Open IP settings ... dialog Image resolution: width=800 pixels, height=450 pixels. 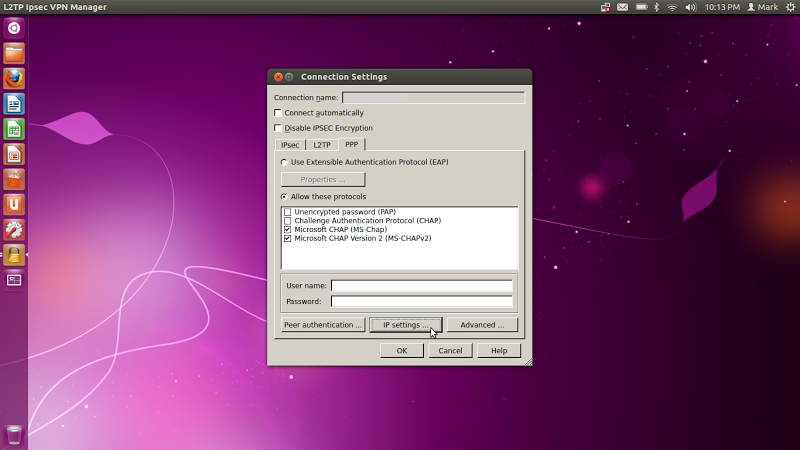pyautogui.click(x=406, y=325)
